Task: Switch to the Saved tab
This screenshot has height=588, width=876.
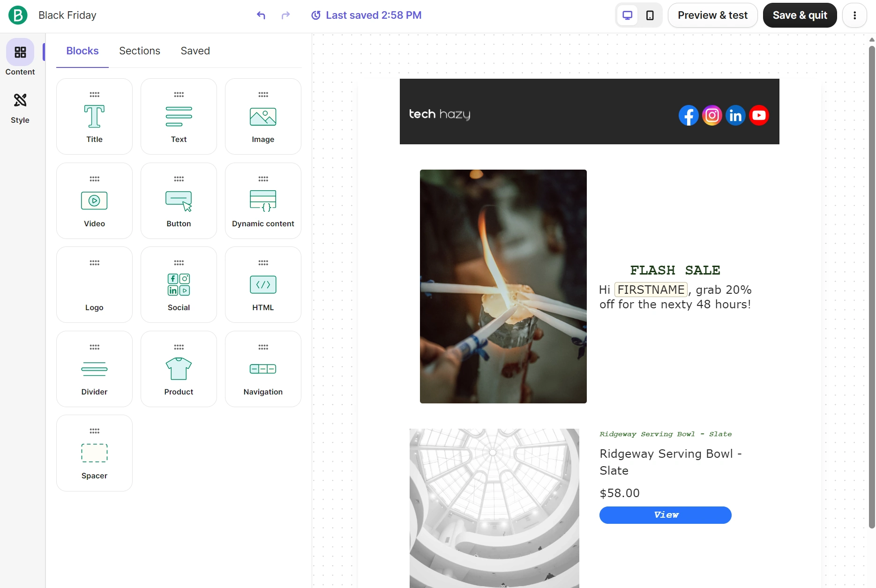Action: coord(195,51)
